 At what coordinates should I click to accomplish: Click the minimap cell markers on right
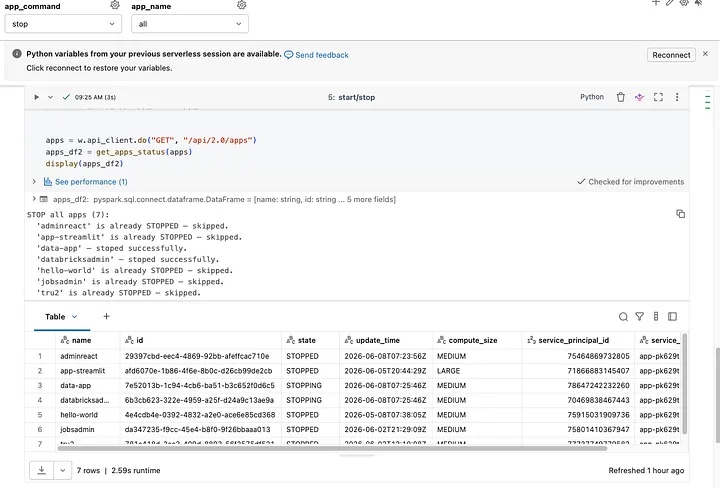[x=708, y=102]
